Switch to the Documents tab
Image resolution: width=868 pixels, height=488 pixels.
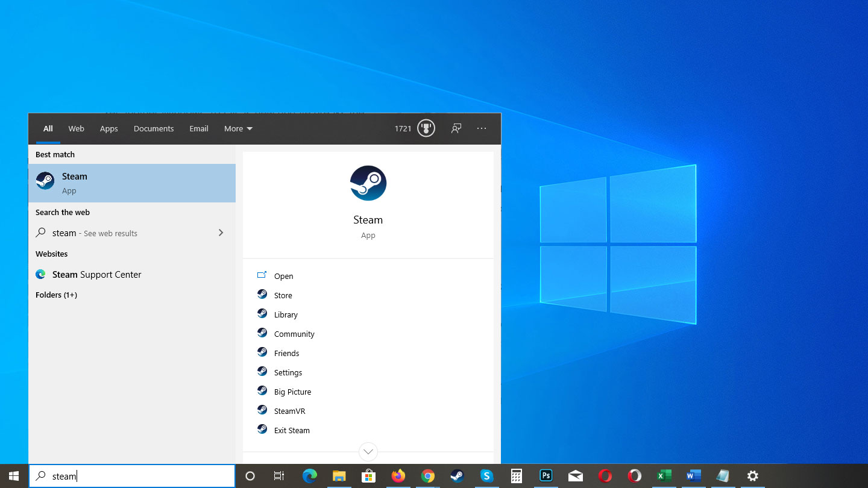coord(153,128)
